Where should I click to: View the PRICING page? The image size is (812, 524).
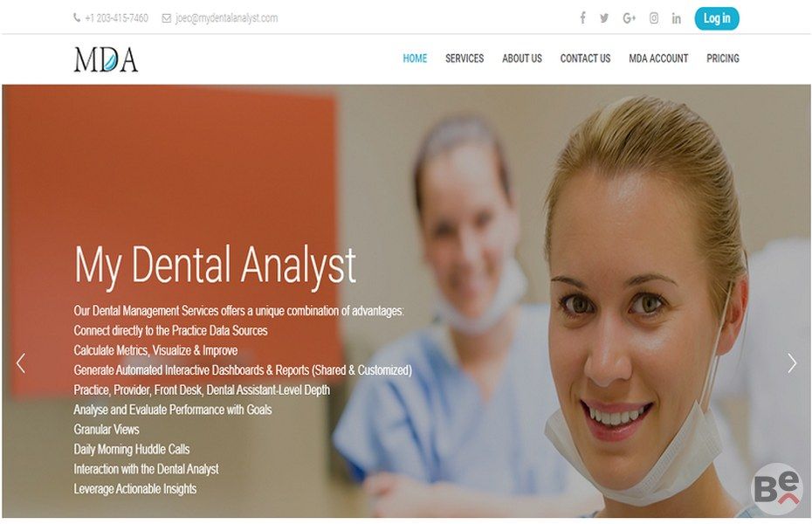pyautogui.click(x=722, y=59)
